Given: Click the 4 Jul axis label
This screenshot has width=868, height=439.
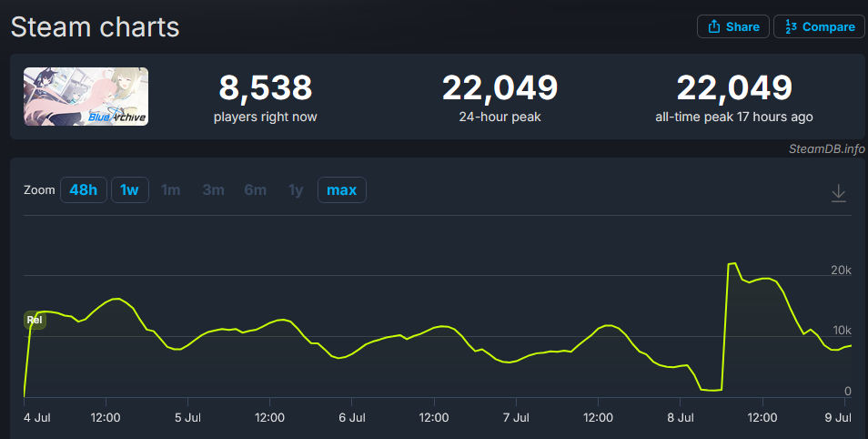Looking at the screenshot, I should point(37,417).
